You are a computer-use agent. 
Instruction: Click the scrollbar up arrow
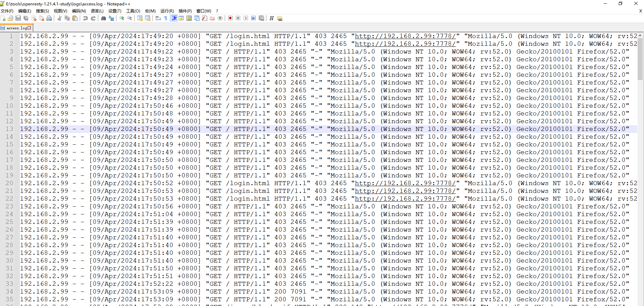(x=640, y=35)
